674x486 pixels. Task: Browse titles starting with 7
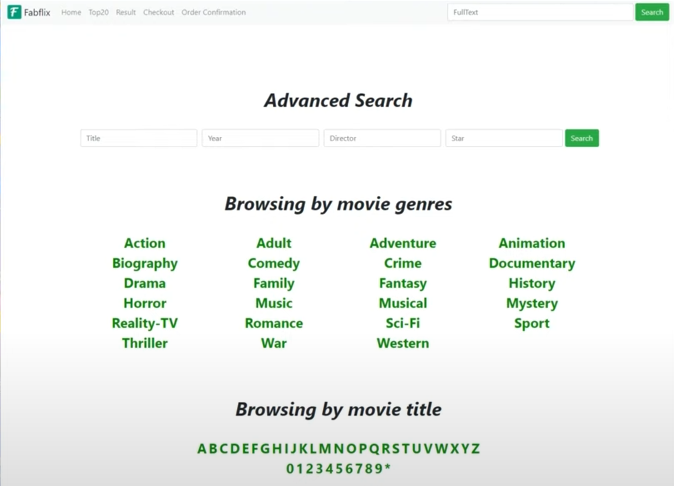[x=359, y=468]
